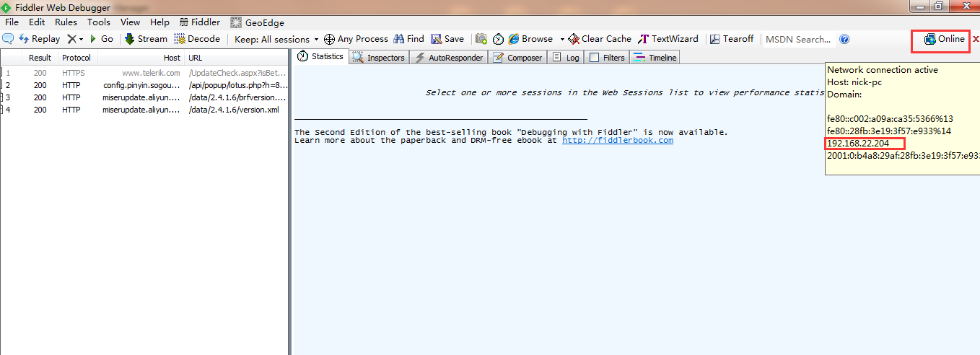This screenshot has height=355, width=980.
Task: Close the toolbar with the red X
Action: pos(976,39)
